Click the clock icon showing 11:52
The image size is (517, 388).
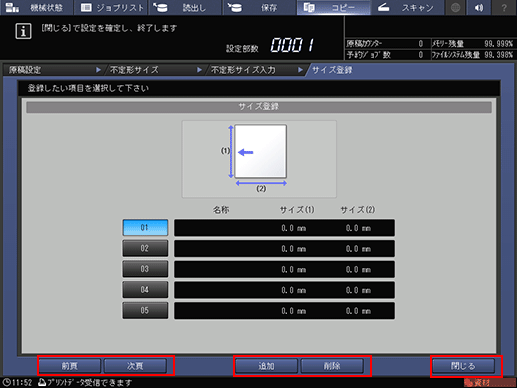pos(6,382)
